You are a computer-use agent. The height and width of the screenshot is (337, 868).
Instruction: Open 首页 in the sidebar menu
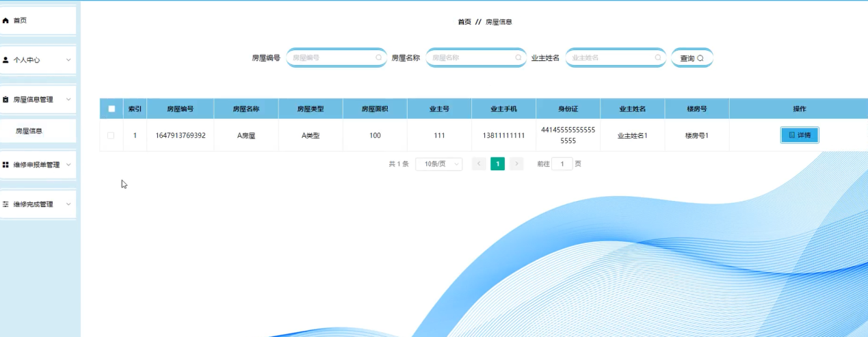point(38,21)
